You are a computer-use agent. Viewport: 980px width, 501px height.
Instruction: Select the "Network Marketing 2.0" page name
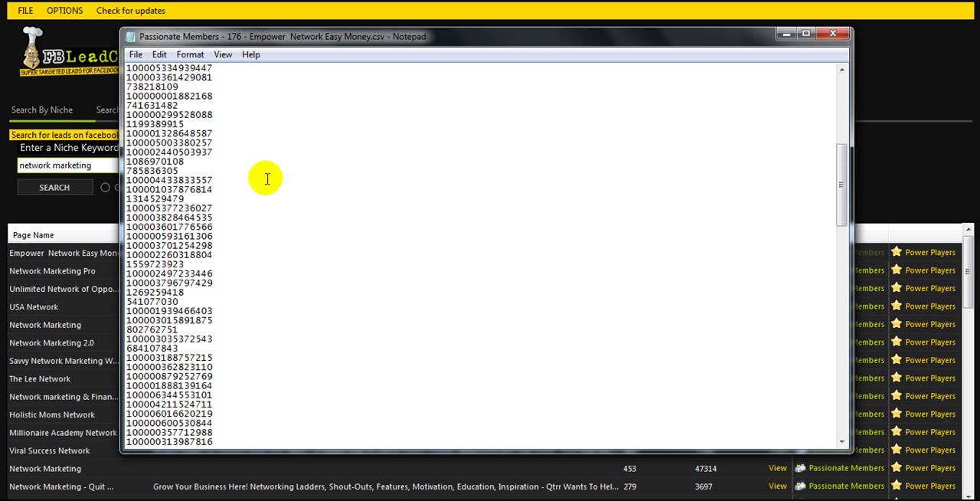tap(51, 343)
